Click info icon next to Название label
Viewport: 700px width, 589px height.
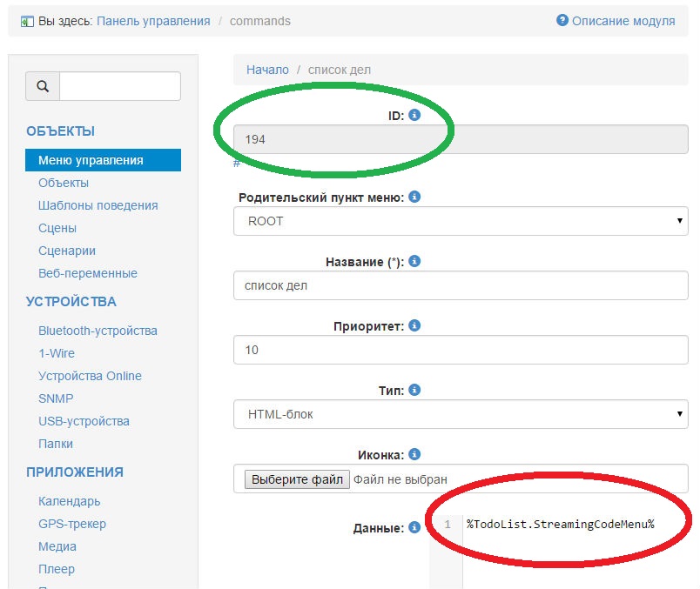(x=414, y=261)
